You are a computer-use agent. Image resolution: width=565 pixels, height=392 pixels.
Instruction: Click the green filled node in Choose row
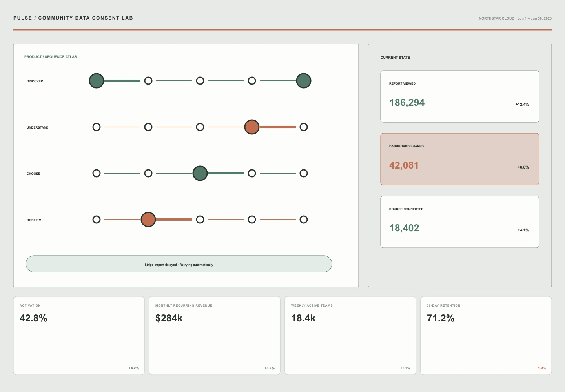(x=200, y=173)
